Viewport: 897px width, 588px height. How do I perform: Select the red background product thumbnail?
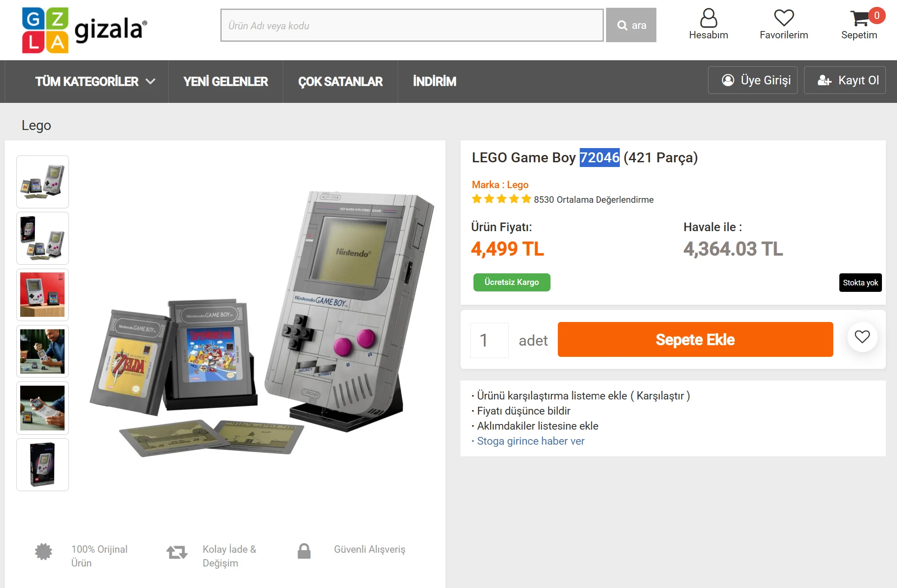(x=43, y=295)
